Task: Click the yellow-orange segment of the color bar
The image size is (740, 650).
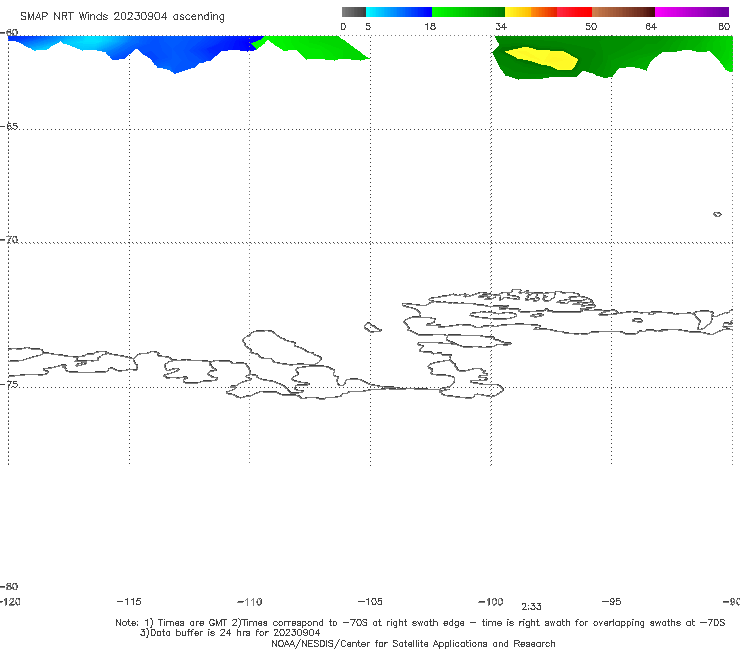Action: click(x=531, y=12)
